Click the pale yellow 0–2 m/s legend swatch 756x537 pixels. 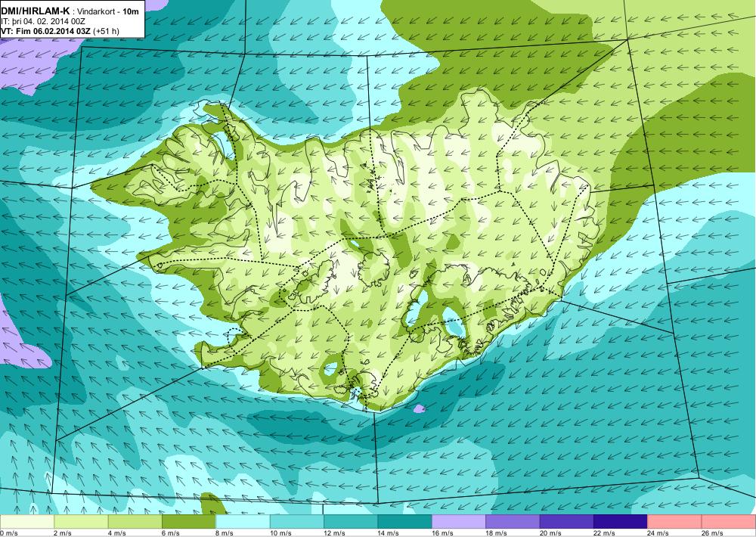[x=27, y=522]
